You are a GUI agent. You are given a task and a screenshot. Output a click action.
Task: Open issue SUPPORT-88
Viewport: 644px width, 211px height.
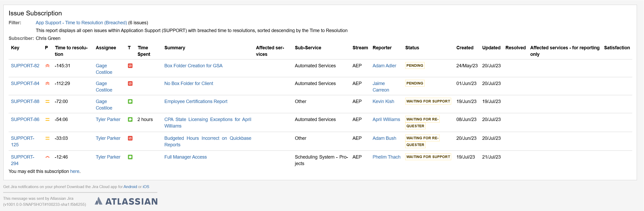coord(25,101)
